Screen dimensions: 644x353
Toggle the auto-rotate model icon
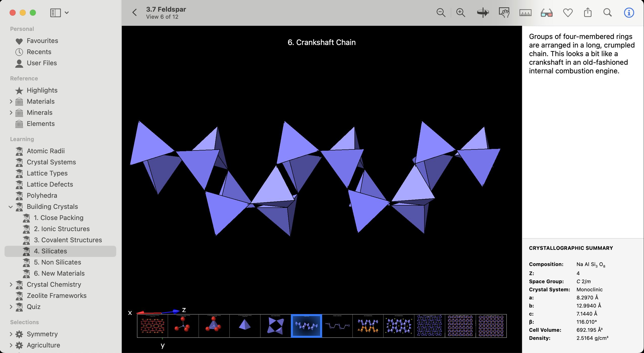pos(483,13)
